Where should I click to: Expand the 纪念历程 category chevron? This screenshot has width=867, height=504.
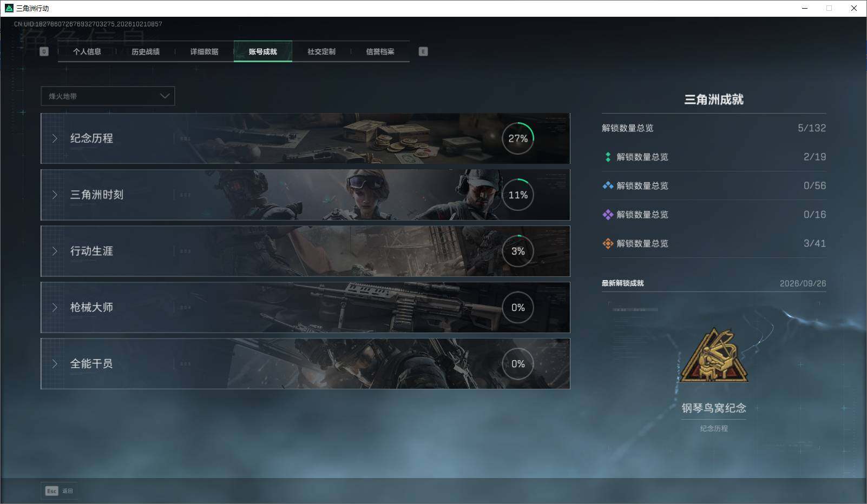tap(55, 138)
